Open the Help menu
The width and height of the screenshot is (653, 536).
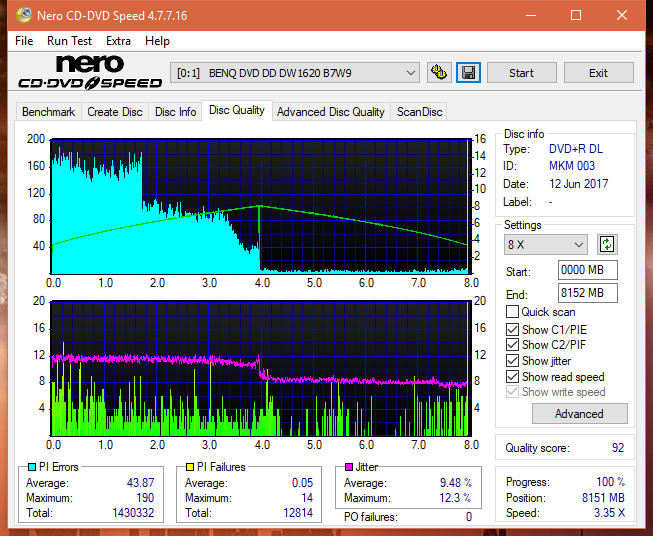click(x=157, y=41)
